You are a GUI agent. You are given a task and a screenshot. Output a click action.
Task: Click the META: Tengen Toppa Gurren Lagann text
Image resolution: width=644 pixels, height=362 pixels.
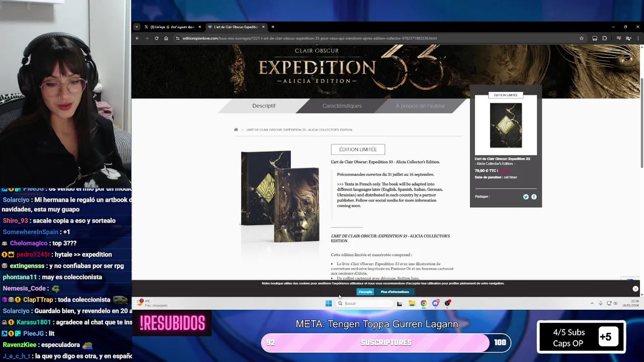[x=377, y=324]
